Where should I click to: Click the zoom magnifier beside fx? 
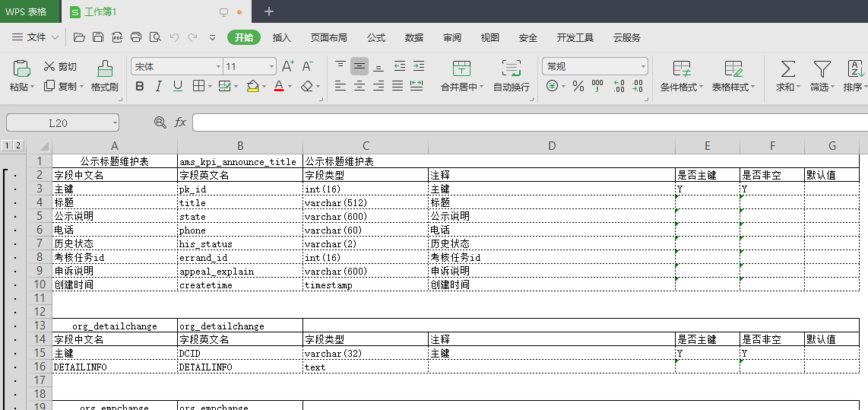[160, 122]
